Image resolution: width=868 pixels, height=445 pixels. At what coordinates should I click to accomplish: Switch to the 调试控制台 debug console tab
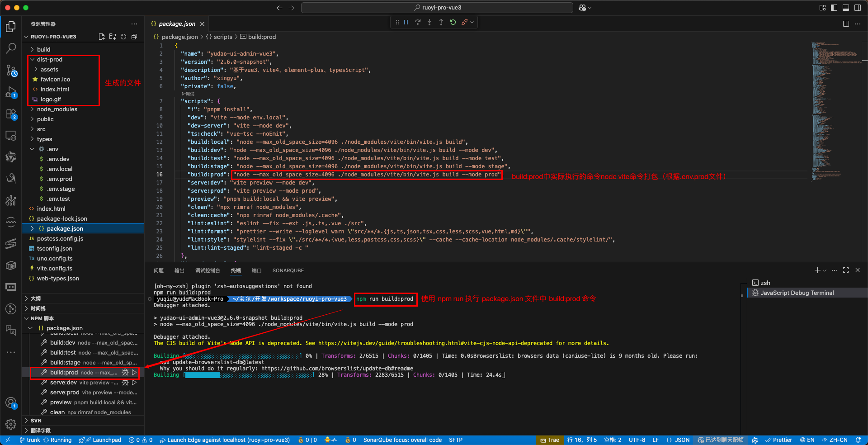[208, 270]
